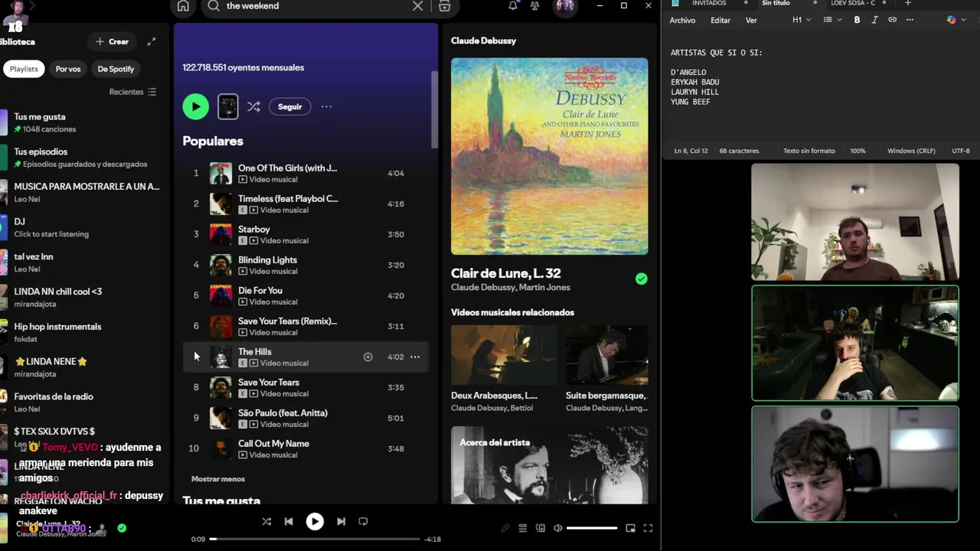Open Tus episodios in library
Screen dimensions: 980x551
[x=83, y=158]
